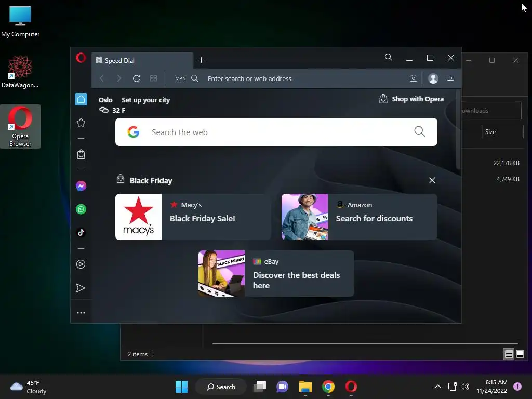Dismiss the Black Friday section

coord(432,180)
